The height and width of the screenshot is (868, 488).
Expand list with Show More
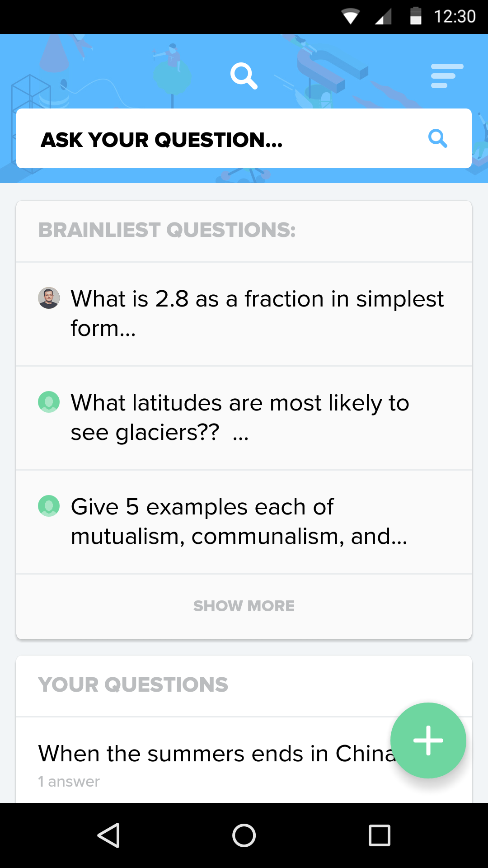click(244, 606)
